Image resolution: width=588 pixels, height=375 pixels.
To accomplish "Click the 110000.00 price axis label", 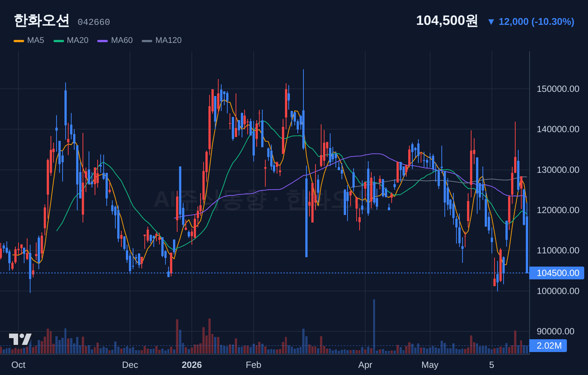I will 558,250.
